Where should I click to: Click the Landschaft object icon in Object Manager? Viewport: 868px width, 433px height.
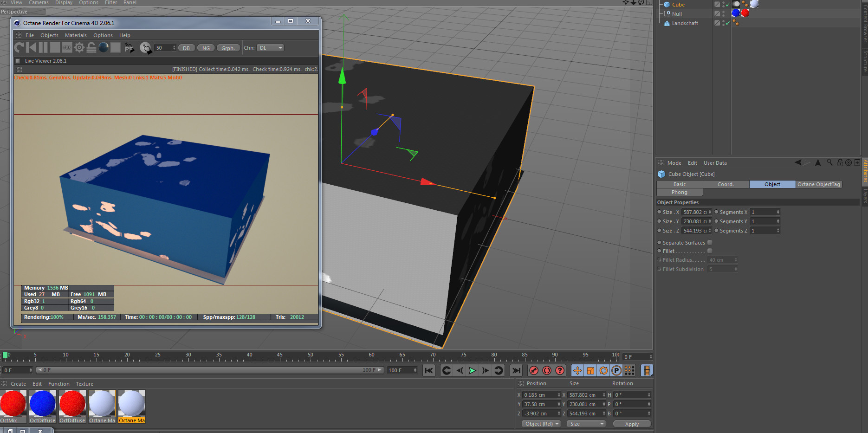click(667, 23)
